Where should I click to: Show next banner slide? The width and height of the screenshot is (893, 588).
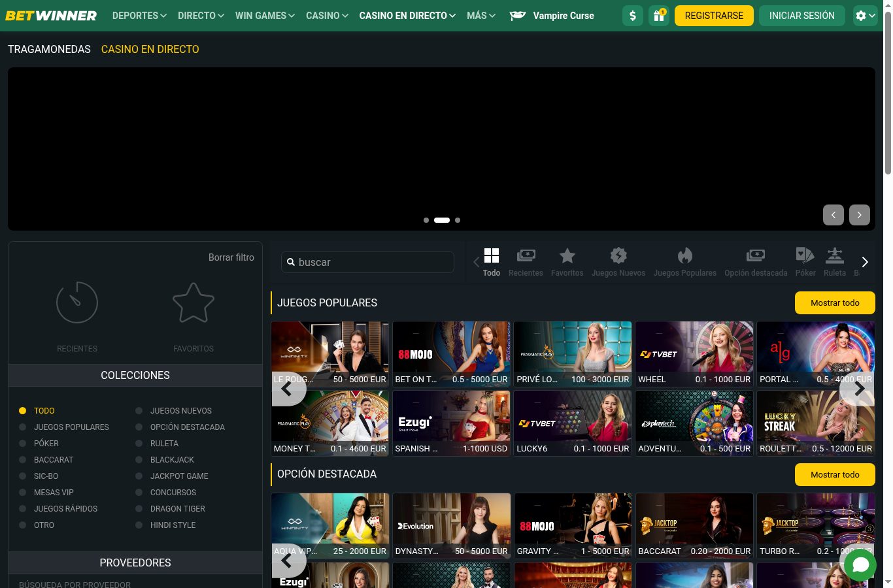[x=860, y=215]
